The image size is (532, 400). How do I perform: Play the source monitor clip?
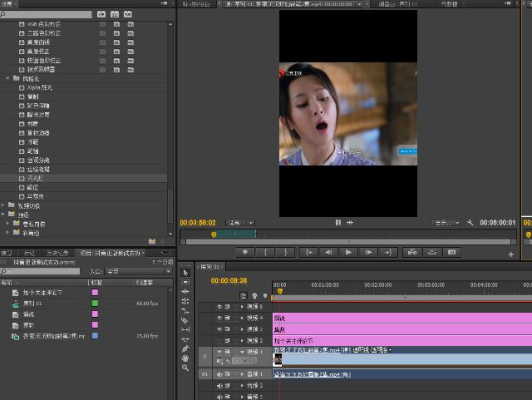pos(348,252)
